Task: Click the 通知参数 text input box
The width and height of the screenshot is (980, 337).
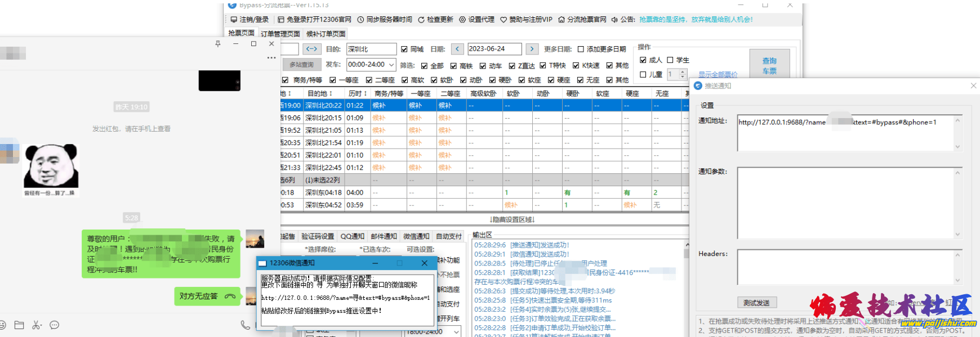Action: 845,203
